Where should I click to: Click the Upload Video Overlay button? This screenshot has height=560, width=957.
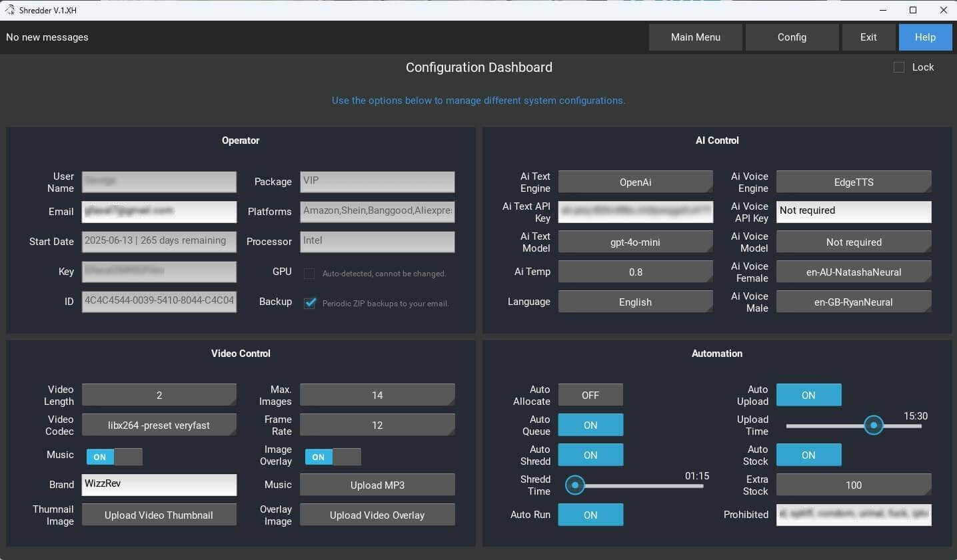pos(377,515)
